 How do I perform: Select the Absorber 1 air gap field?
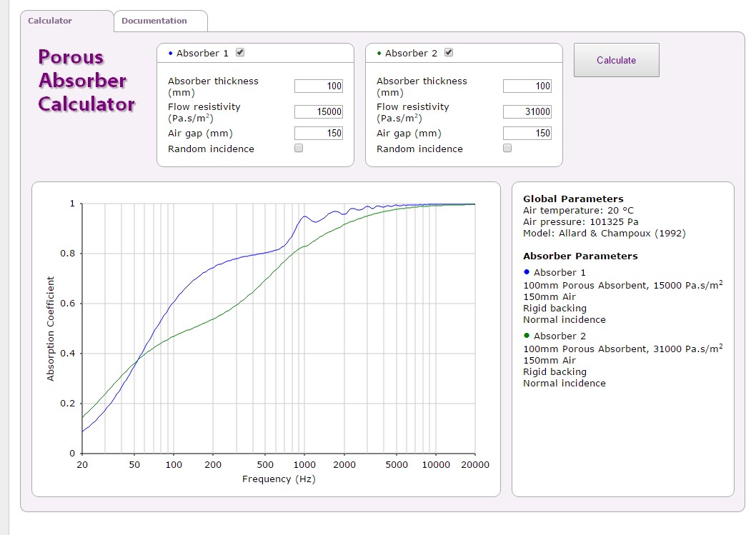coord(319,133)
